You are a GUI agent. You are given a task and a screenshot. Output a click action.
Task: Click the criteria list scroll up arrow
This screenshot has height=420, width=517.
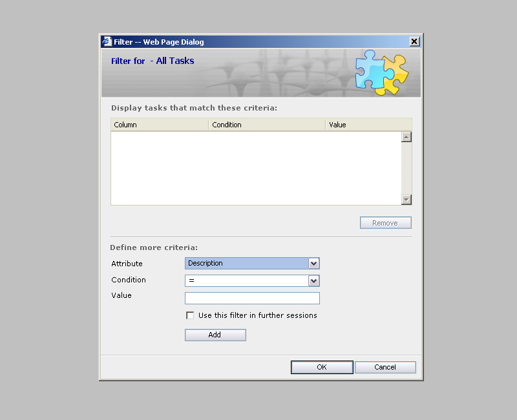click(406, 137)
